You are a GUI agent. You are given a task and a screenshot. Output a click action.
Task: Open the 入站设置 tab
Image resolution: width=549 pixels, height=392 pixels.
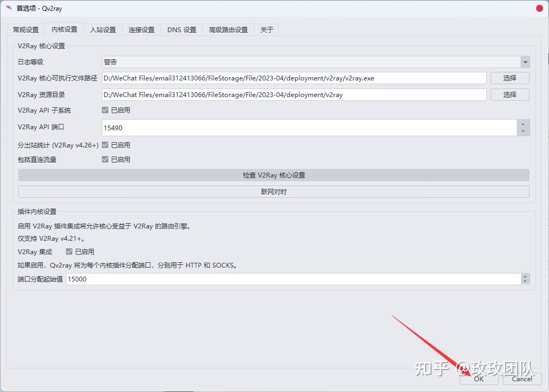click(103, 30)
